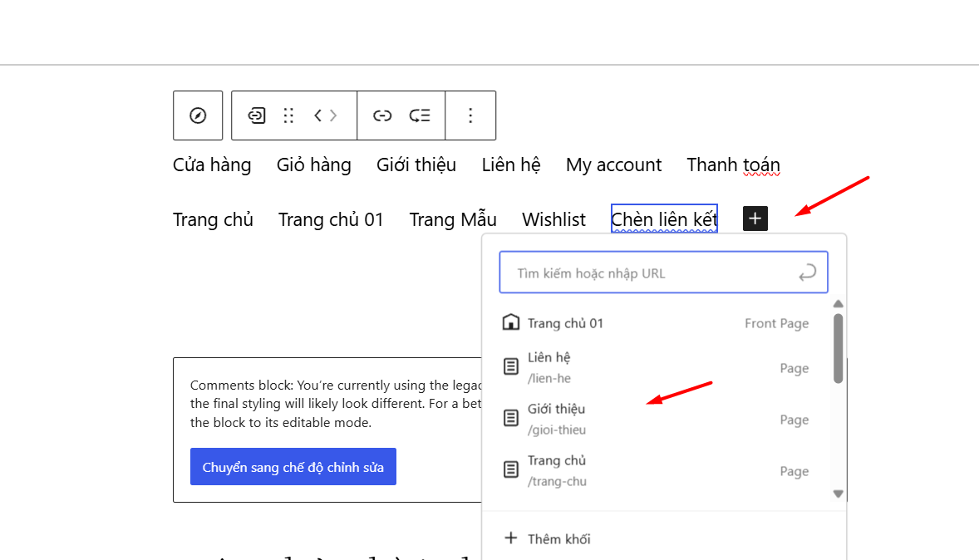Click the Link settings icon in toolbar
The image size is (979, 560).
(382, 115)
